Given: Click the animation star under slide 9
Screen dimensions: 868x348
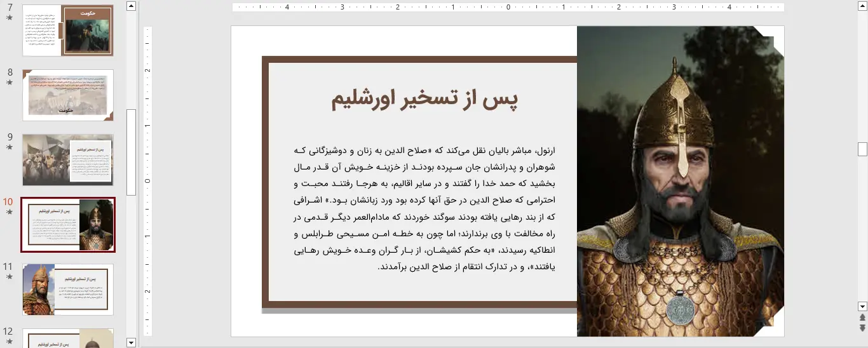Looking at the screenshot, I should coord(9,147).
